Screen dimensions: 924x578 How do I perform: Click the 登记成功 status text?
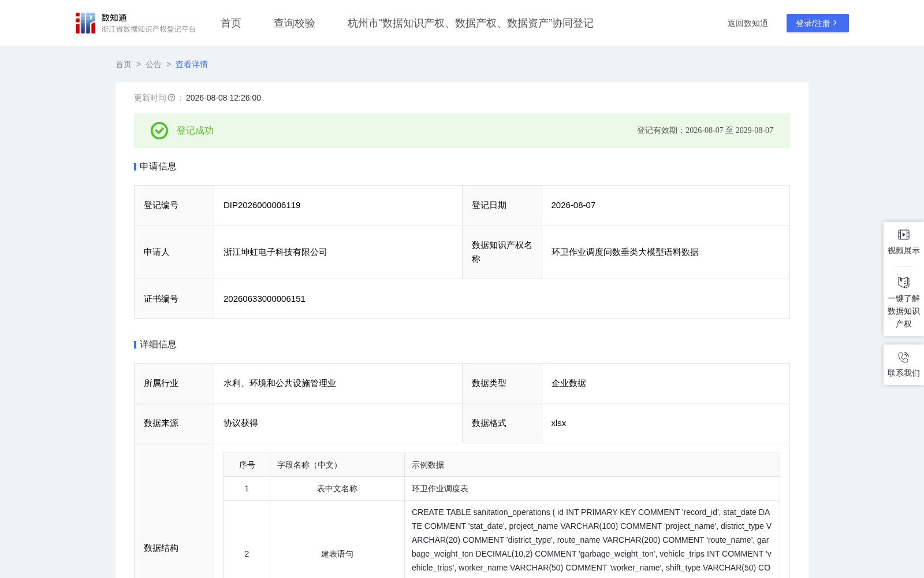(195, 131)
